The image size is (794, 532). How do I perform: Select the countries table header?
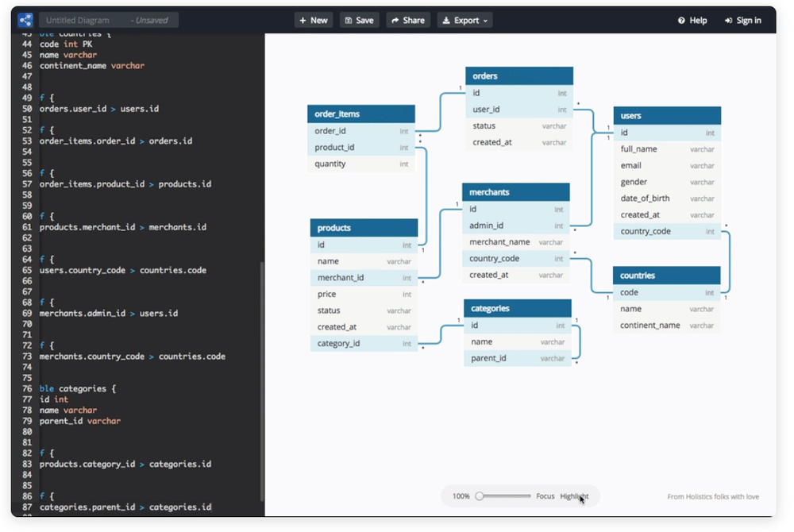tap(666, 276)
